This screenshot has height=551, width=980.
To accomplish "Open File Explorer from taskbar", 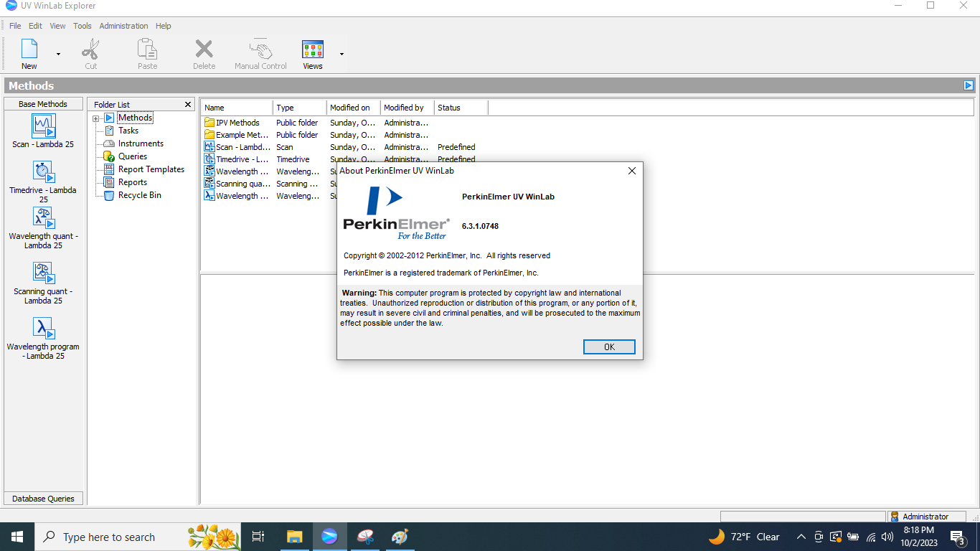I will coord(294,537).
